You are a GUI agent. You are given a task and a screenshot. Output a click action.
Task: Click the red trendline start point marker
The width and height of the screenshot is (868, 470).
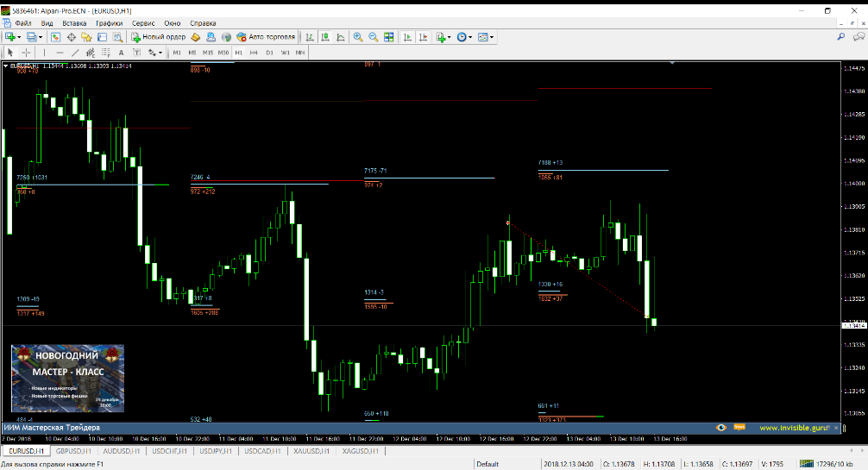coord(507,223)
